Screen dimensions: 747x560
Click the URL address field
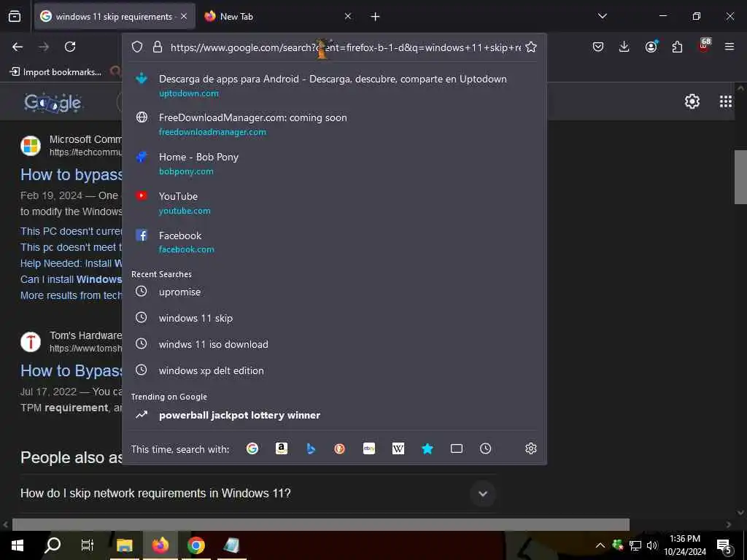point(345,47)
